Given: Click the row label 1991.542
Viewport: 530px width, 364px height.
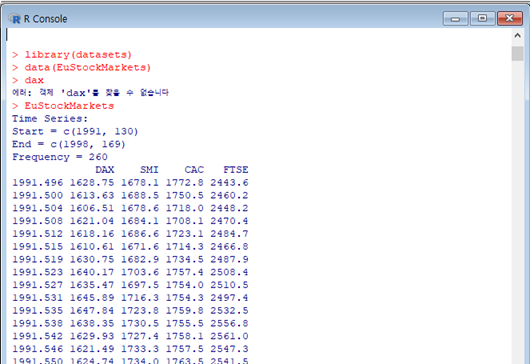Looking at the screenshot, I should (38, 336).
